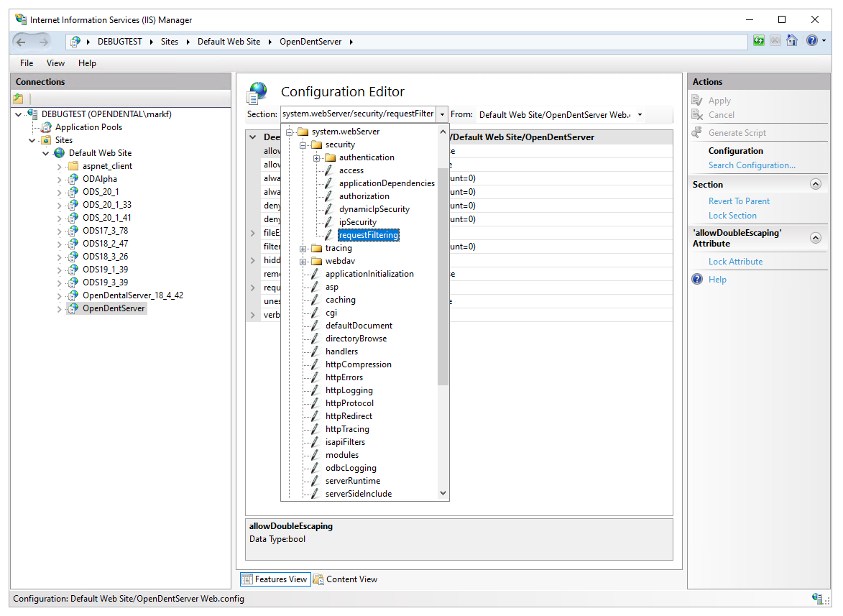This screenshot has width=843, height=616.
Task: Click the create connection icon under Connections
Action: (x=18, y=98)
